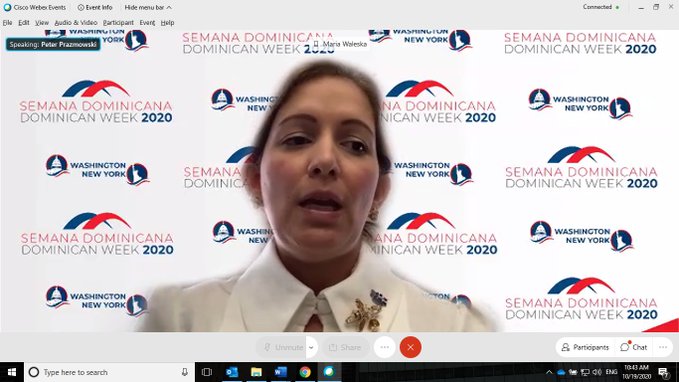The width and height of the screenshot is (679, 382).
Task: Click the Speaking: Peter Prazmowski label
Action: point(53,44)
